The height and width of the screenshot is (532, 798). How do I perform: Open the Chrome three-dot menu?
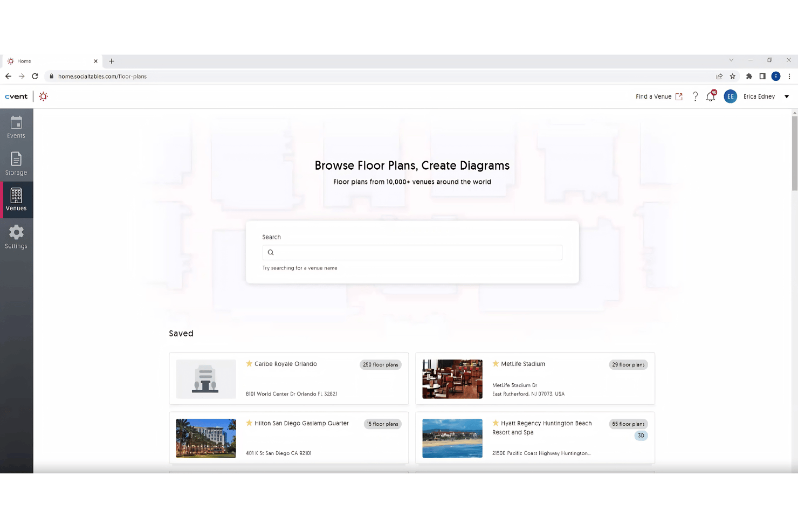coord(789,76)
